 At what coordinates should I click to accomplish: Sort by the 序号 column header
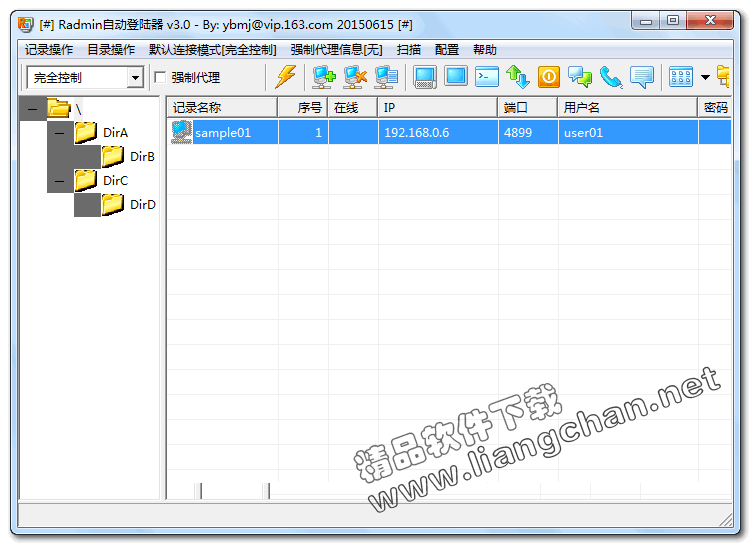(x=303, y=107)
